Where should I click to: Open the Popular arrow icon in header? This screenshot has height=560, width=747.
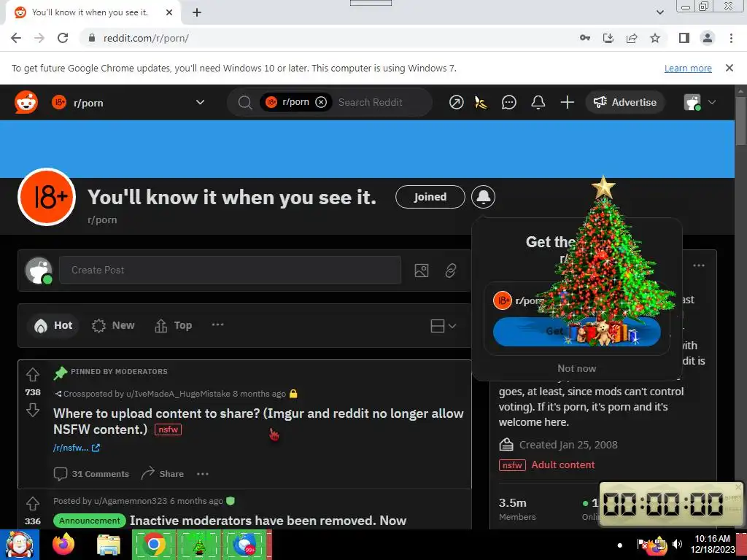457,102
